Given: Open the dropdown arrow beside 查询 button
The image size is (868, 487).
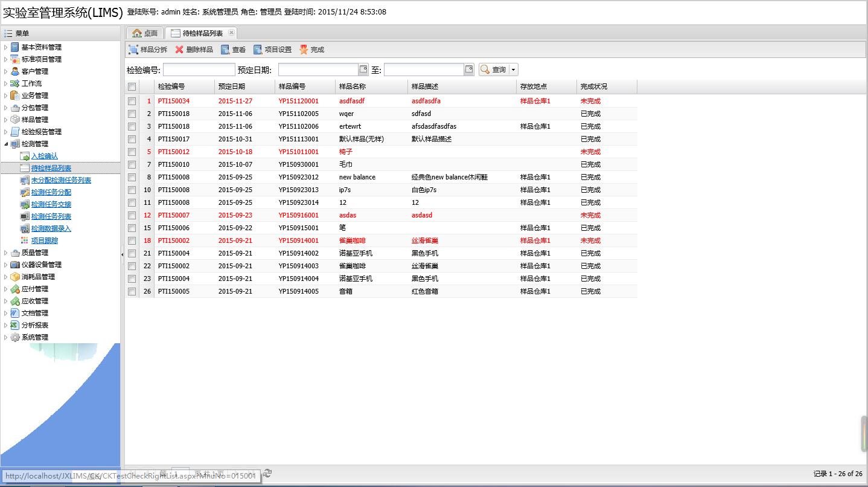Looking at the screenshot, I should click(514, 70).
